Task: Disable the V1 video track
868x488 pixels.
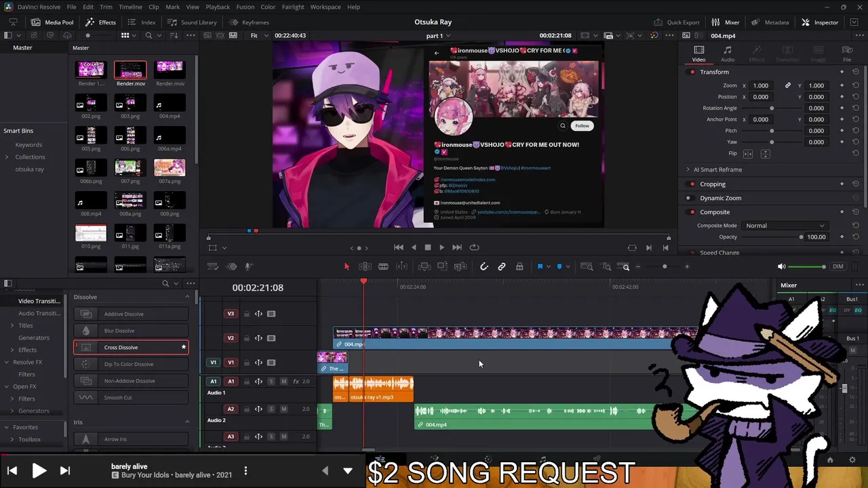Action: pyautogui.click(x=271, y=363)
